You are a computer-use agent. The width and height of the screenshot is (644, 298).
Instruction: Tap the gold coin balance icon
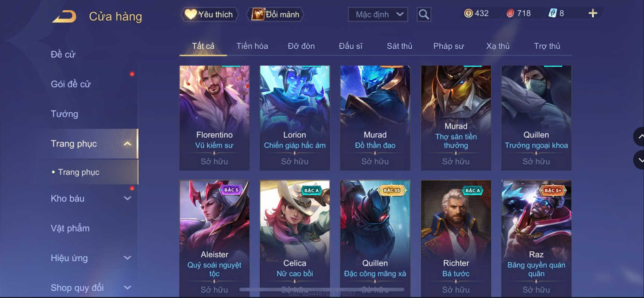(x=468, y=13)
